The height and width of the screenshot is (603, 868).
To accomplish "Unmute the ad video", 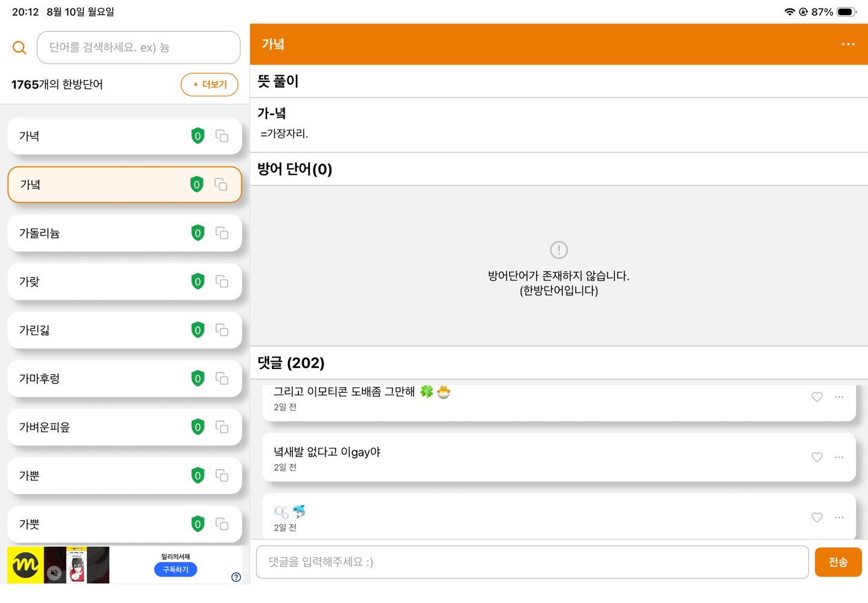I will (x=54, y=573).
